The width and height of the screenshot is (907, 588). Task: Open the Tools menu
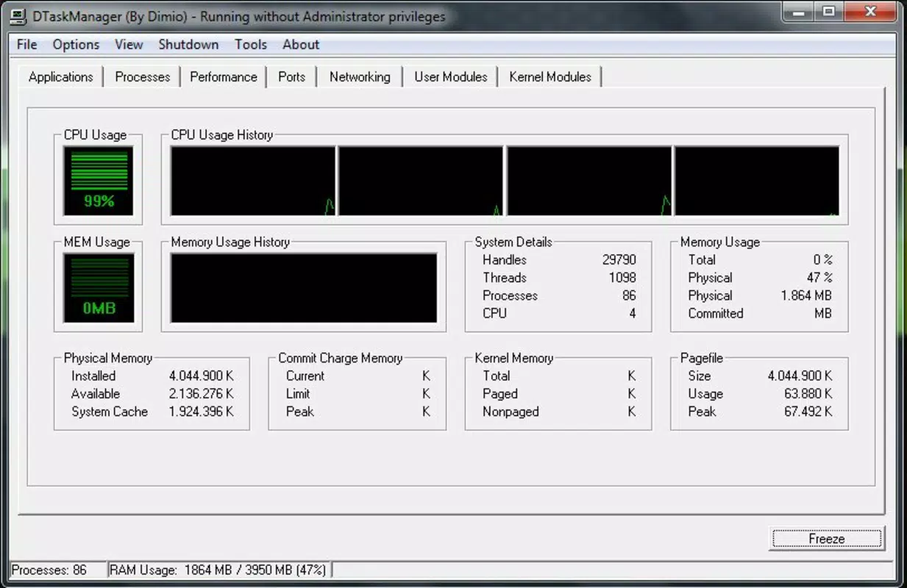(x=251, y=44)
